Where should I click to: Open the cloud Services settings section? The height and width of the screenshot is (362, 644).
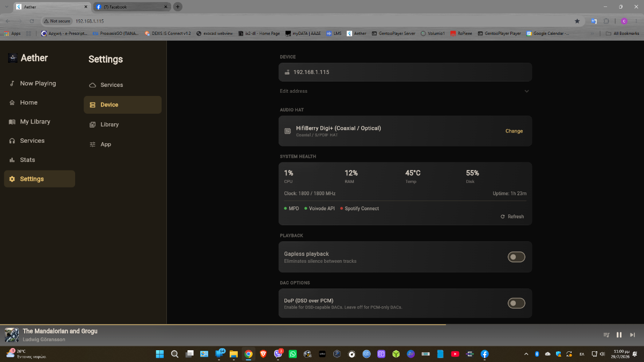pos(122,85)
